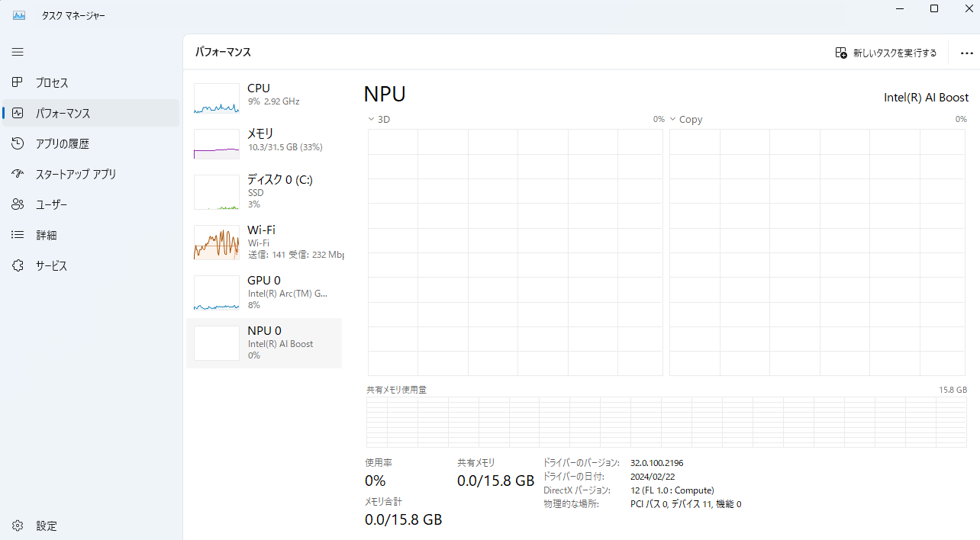Select the ディスク 0 (C:) thumbnail graph
The width and height of the screenshot is (980, 540).
(217, 192)
